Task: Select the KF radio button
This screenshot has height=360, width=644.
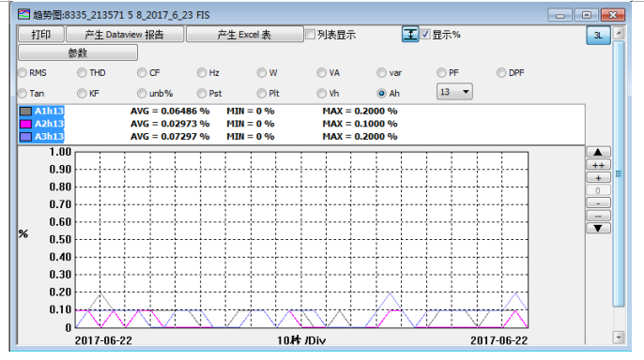Action: coord(82,94)
